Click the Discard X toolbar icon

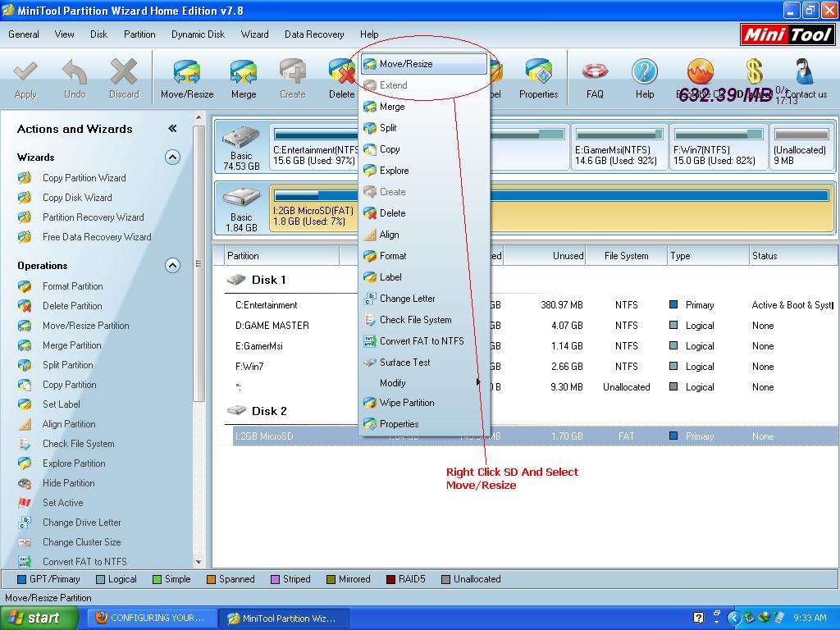(124, 72)
